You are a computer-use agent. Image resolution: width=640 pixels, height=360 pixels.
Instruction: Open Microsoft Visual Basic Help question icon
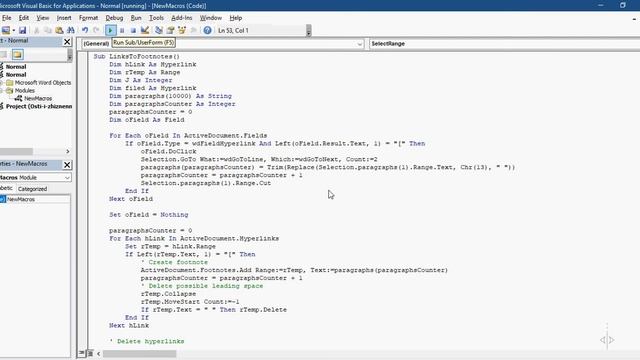(207, 30)
